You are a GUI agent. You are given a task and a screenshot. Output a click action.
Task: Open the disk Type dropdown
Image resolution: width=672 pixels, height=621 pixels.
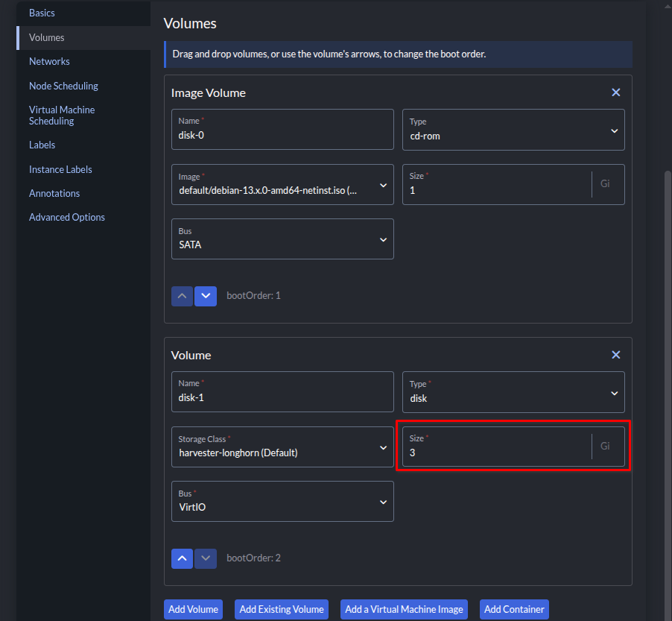pyautogui.click(x=513, y=392)
